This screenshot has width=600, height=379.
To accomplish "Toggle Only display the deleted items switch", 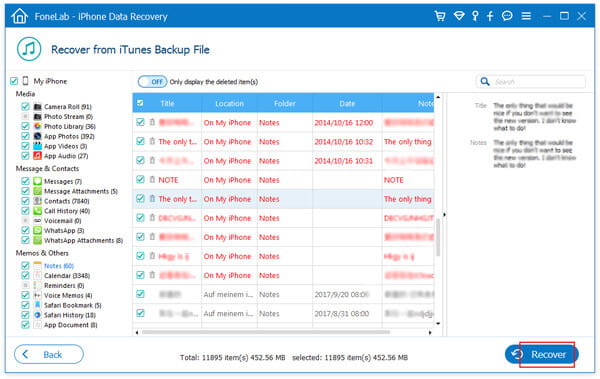I will pos(152,82).
